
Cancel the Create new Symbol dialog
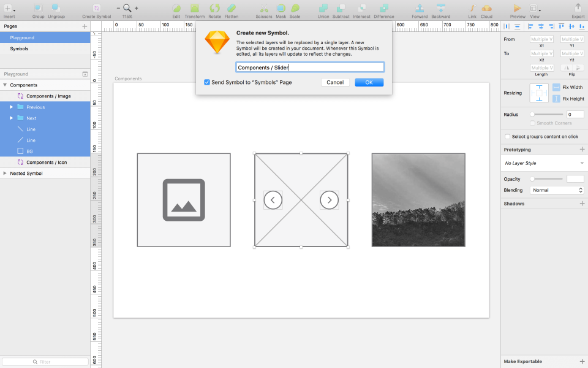tap(335, 82)
